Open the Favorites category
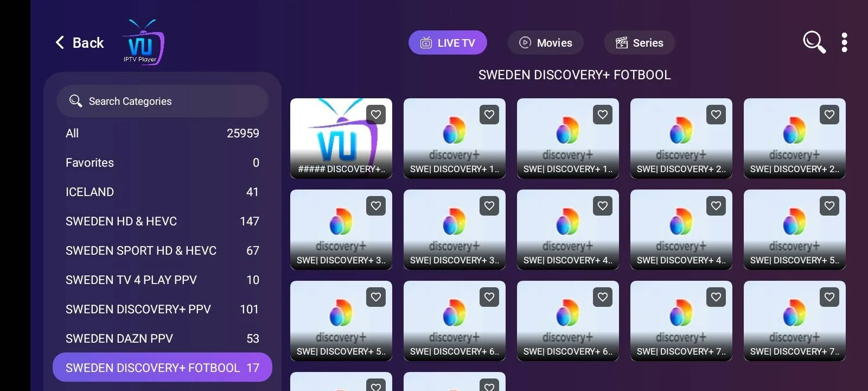 162,162
